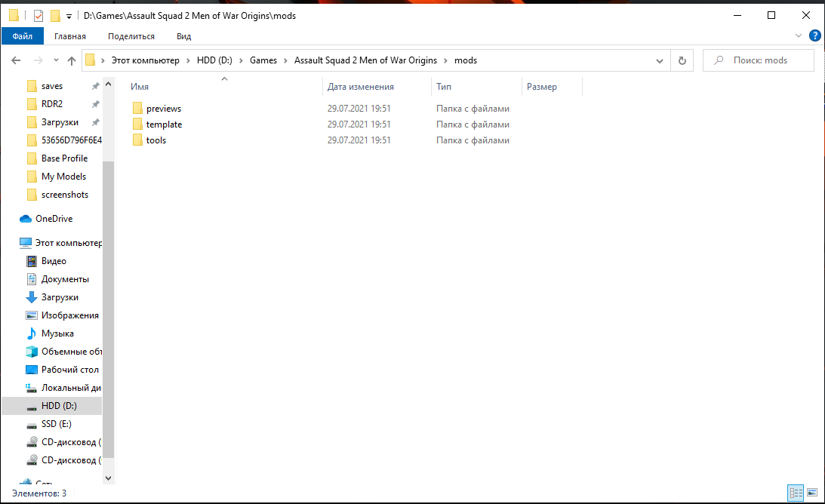
Task: Expand chevron after Assault Squad 2 breadcrumb
Action: 445,60
